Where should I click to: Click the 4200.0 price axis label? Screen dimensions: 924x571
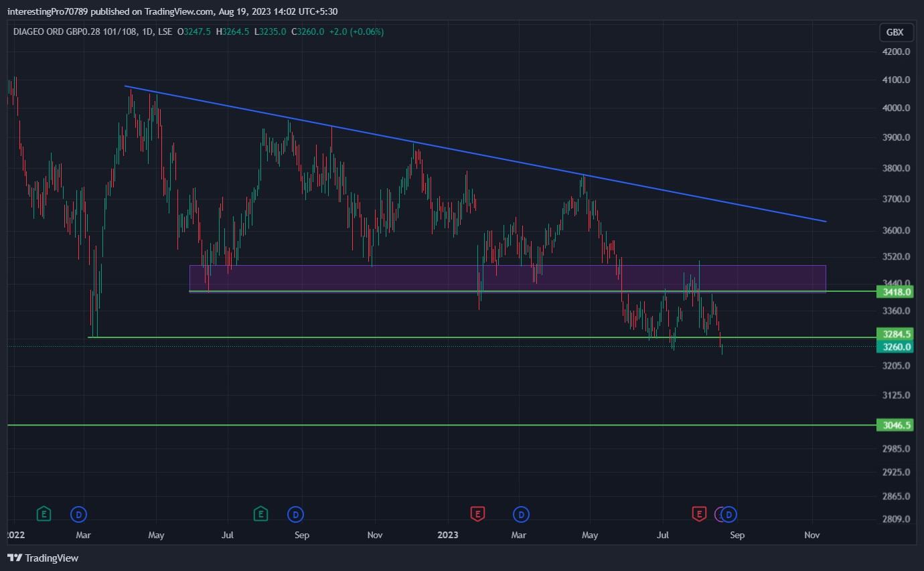[897, 52]
